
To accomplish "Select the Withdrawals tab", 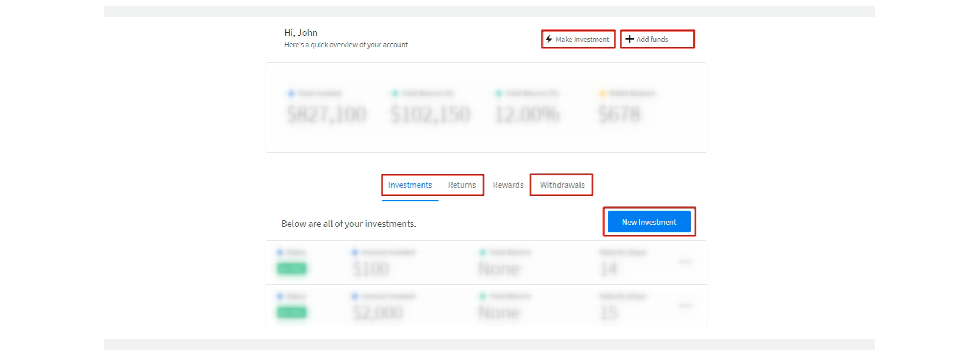I will (562, 185).
